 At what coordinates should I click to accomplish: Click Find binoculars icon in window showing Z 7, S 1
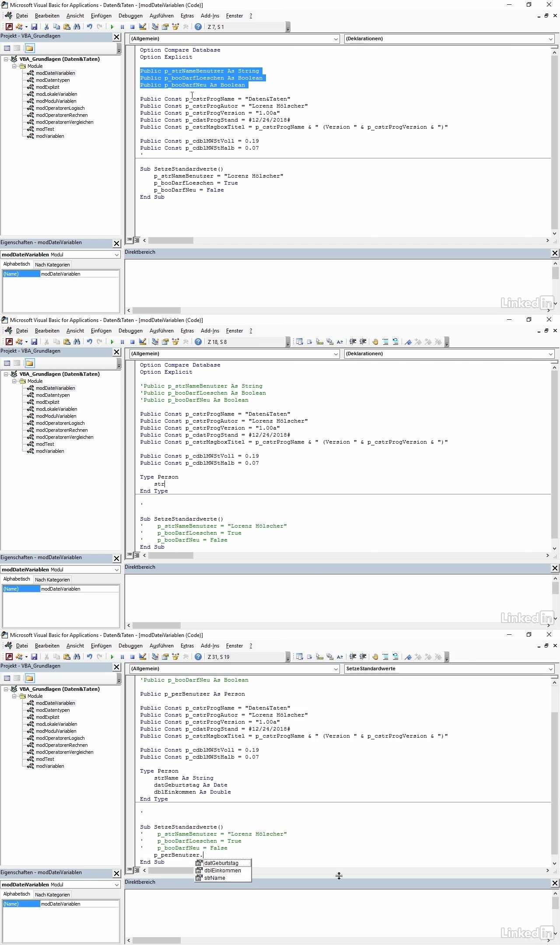click(x=77, y=27)
